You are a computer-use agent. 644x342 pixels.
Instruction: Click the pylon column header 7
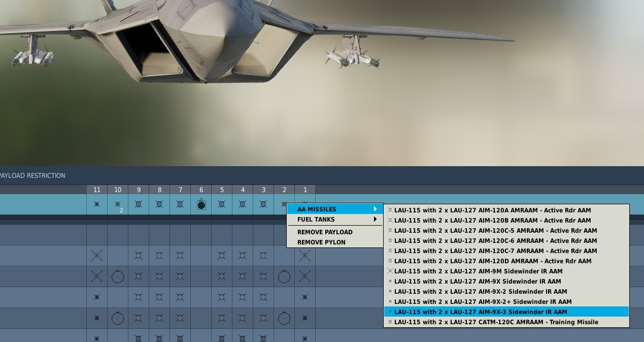click(180, 190)
